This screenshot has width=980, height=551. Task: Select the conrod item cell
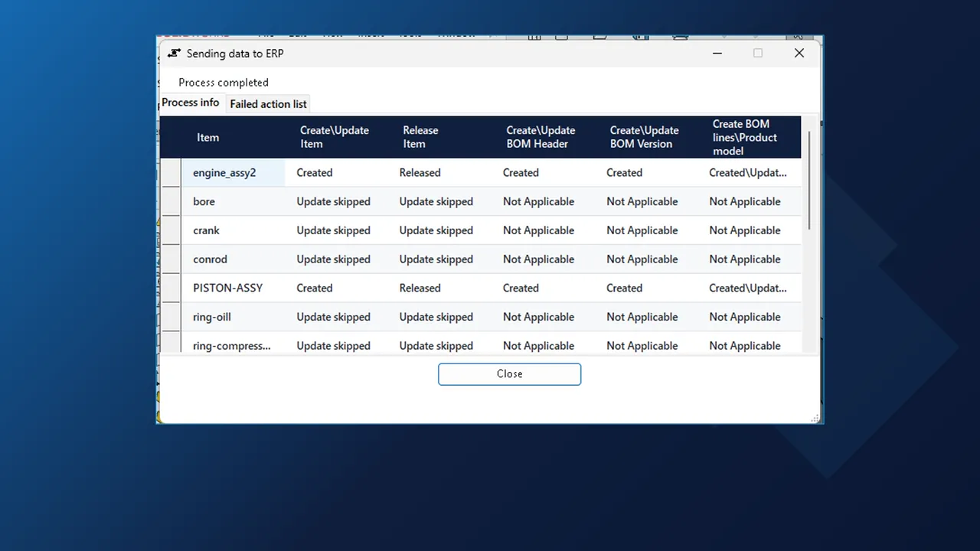click(x=233, y=259)
